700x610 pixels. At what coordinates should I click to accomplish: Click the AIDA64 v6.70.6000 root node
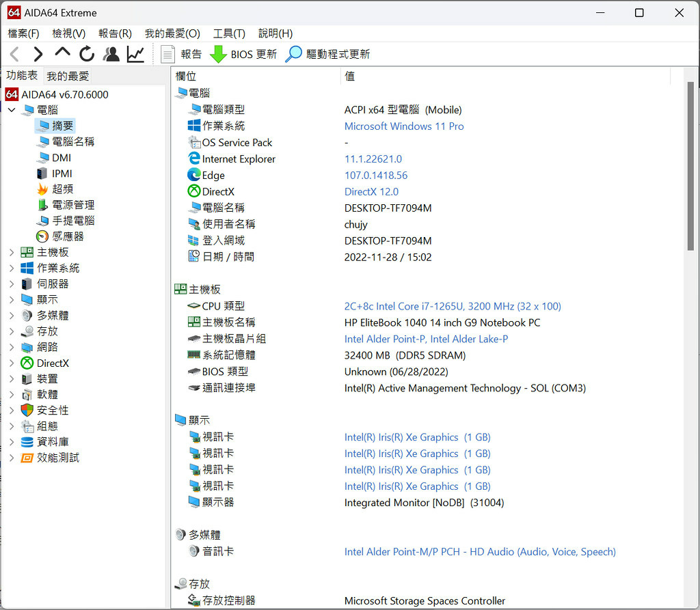click(57, 94)
